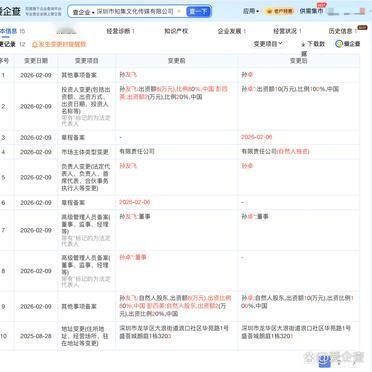Click row 10 变更后 address cell
Viewport: 372px width, 372px height.
[x=296, y=332]
